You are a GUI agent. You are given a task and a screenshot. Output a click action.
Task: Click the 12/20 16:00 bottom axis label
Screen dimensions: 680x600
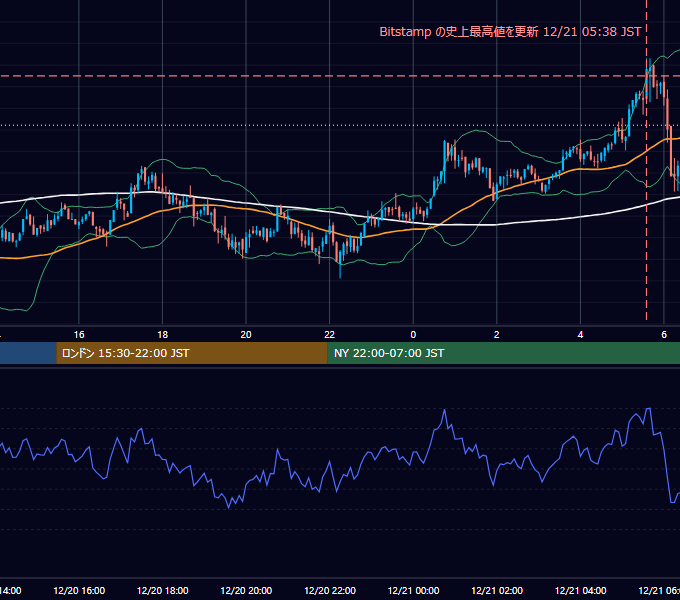(x=79, y=590)
